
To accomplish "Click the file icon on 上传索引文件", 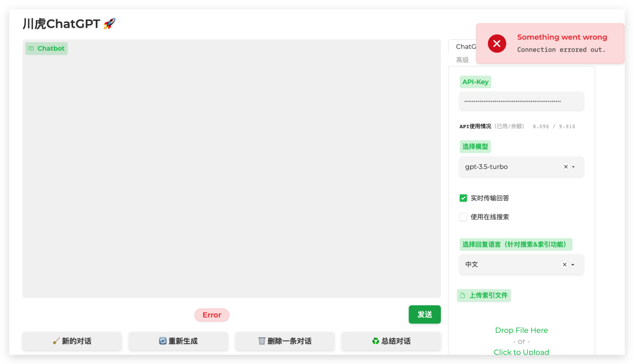I will pyautogui.click(x=464, y=295).
